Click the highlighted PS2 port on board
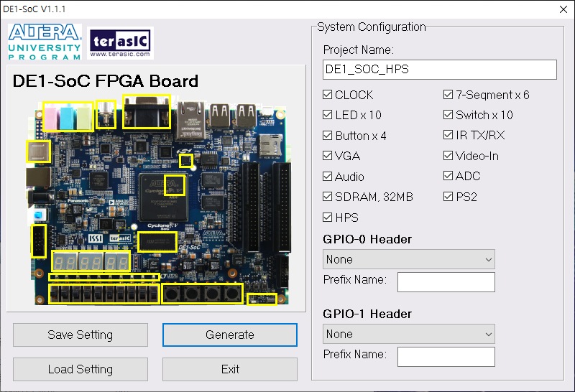Image resolution: width=575 pixels, height=392 pixels. click(x=39, y=151)
